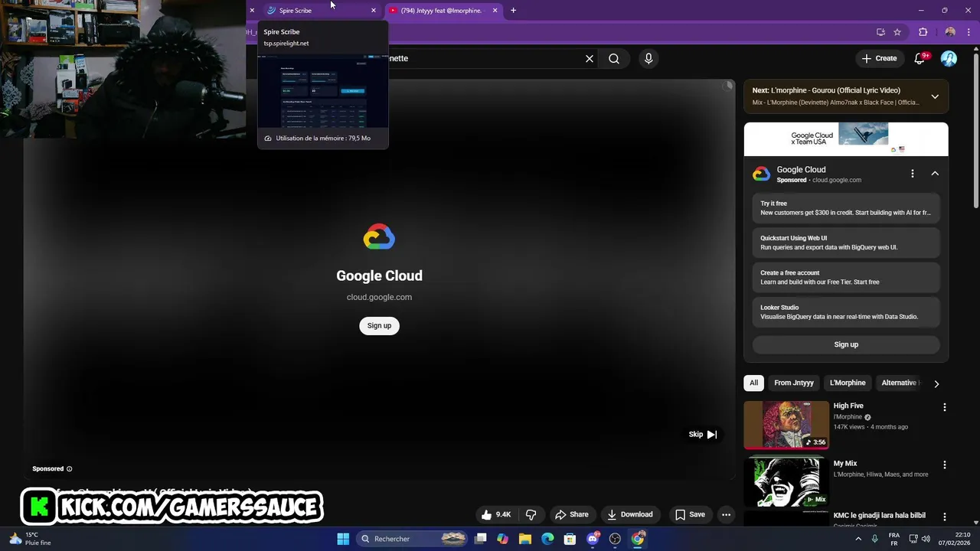Open the My Mix options menu
Image resolution: width=980 pixels, height=551 pixels.
944,465
